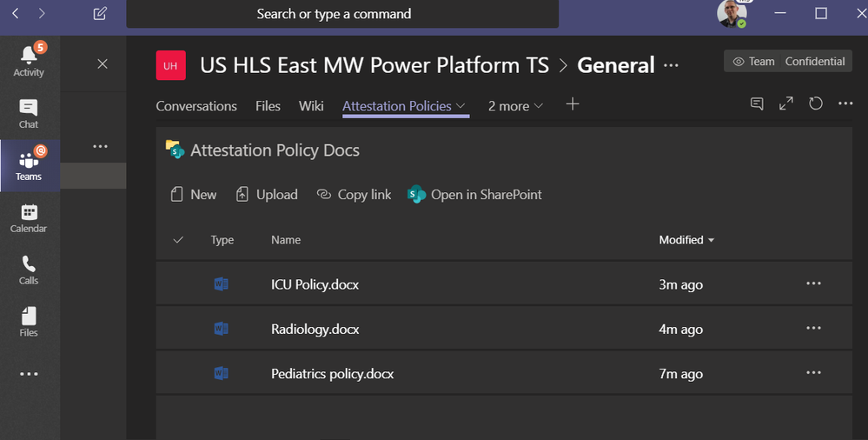The width and height of the screenshot is (868, 440).
Task: Open team more options in left panel
Action: [x=100, y=146]
